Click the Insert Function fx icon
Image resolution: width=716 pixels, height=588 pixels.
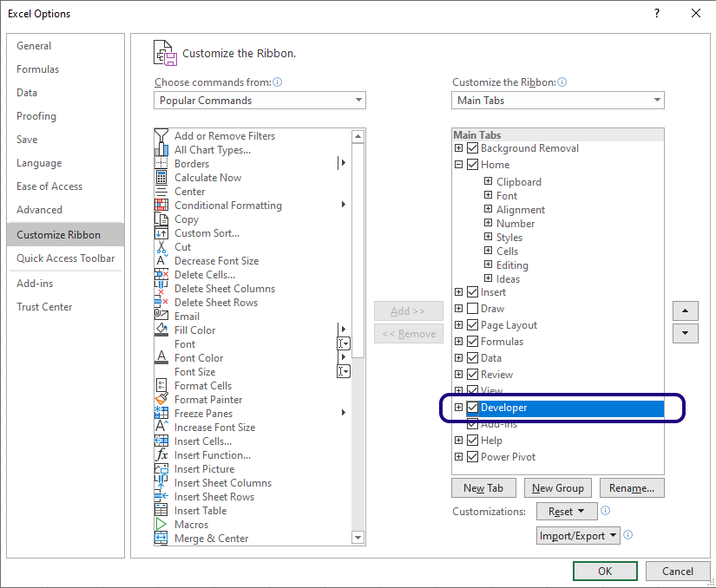tap(161, 455)
